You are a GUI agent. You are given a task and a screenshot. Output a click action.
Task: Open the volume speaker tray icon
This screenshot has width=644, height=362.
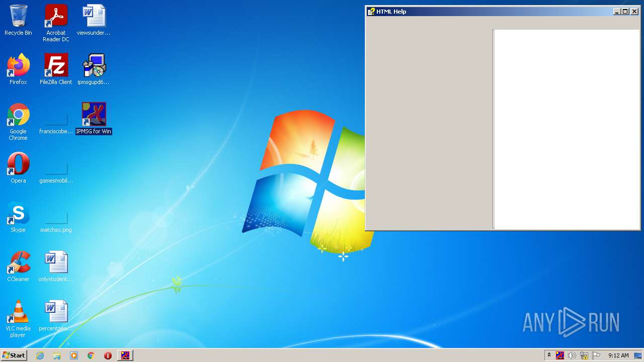click(572, 355)
